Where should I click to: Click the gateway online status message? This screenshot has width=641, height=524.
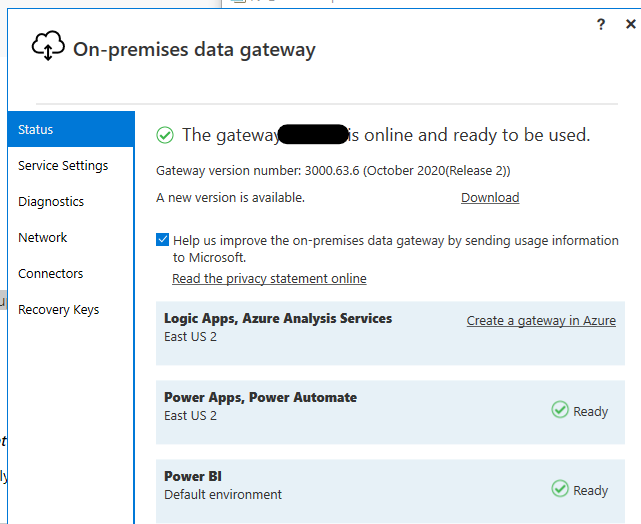[x=386, y=135]
